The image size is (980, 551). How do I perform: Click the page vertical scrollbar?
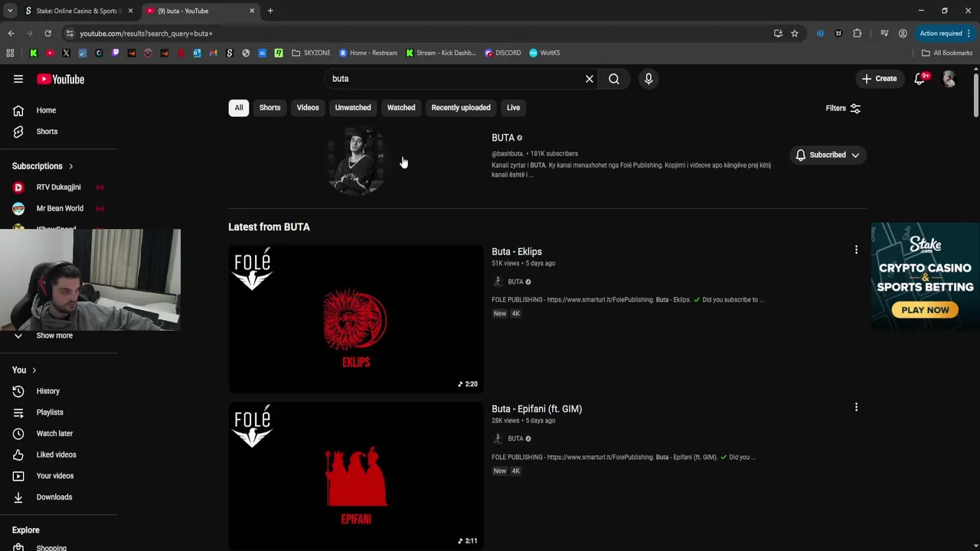[x=976, y=94]
